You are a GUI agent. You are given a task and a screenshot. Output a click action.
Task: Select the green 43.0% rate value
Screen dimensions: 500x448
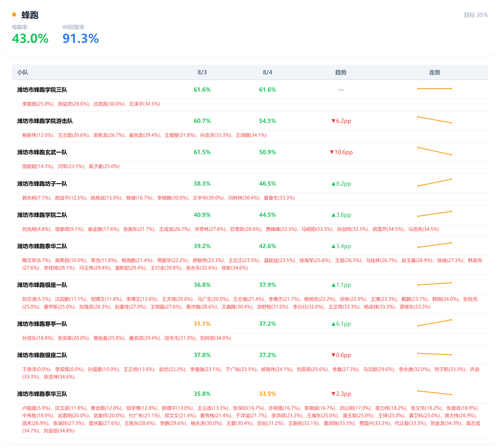(30, 39)
